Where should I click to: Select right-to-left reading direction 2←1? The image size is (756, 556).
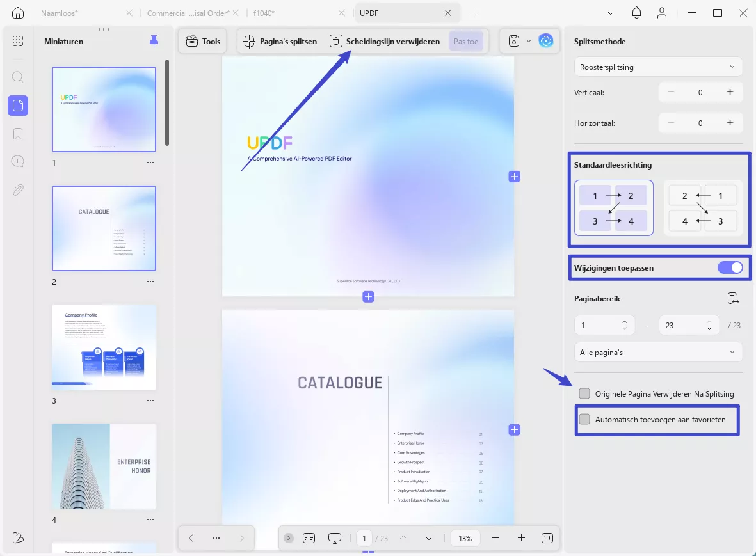pyautogui.click(x=703, y=208)
